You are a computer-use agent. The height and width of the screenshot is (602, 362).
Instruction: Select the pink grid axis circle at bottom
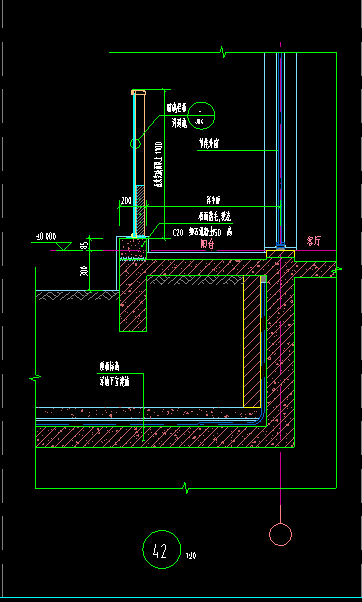280,534
